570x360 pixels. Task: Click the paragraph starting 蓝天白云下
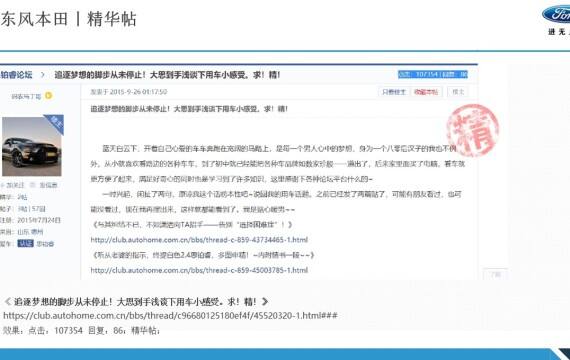coord(278,164)
